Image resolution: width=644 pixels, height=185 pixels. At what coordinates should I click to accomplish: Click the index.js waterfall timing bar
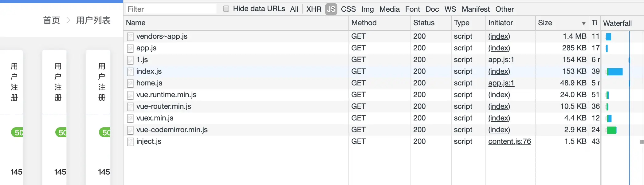(x=615, y=72)
